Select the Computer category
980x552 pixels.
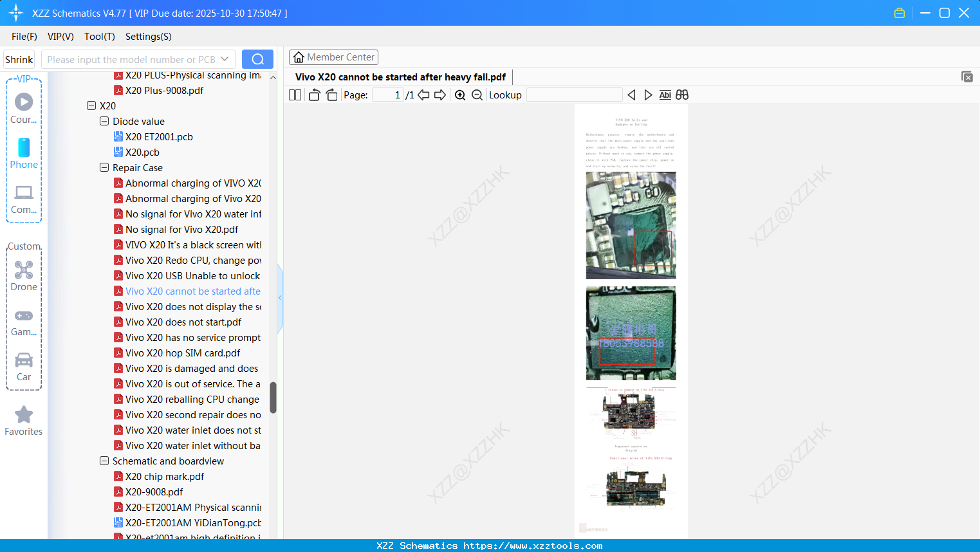click(24, 199)
